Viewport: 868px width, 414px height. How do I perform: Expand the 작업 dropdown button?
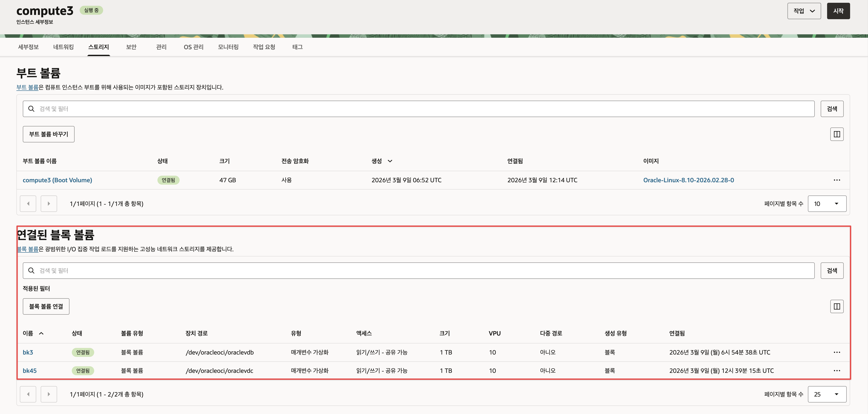(804, 11)
